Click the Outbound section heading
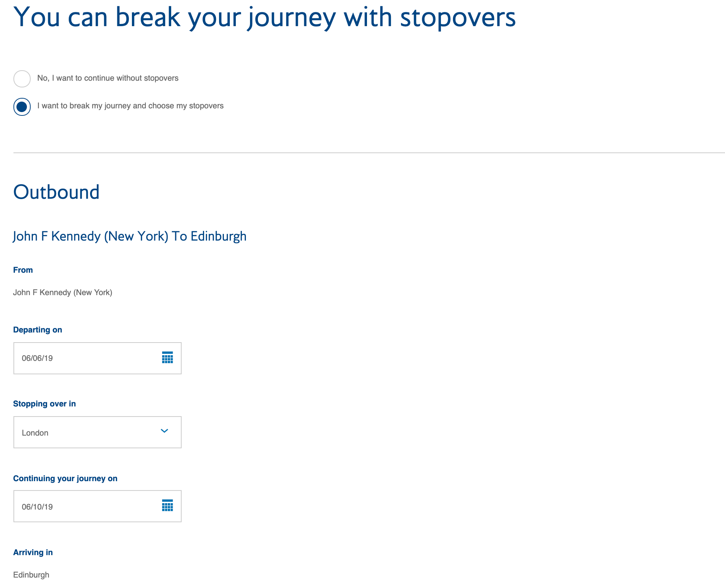Screen dimensions: 725x588 tap(56, 192)
